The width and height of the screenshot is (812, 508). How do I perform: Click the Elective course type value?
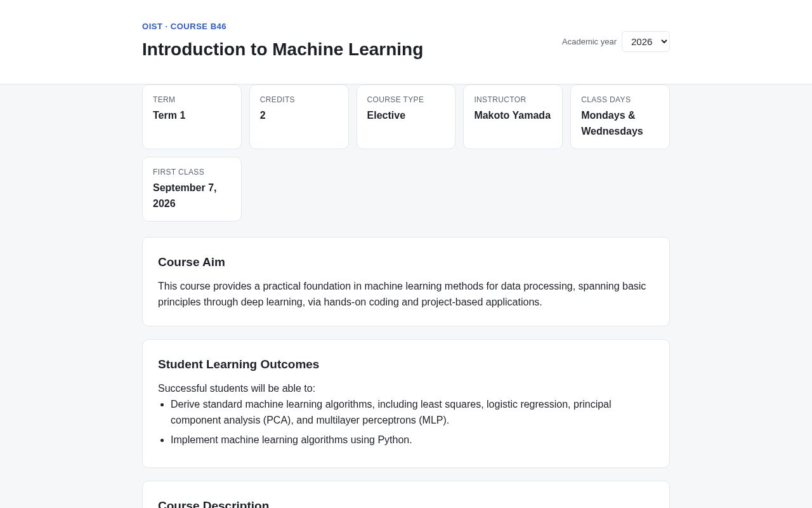click(x=386, y=116)
